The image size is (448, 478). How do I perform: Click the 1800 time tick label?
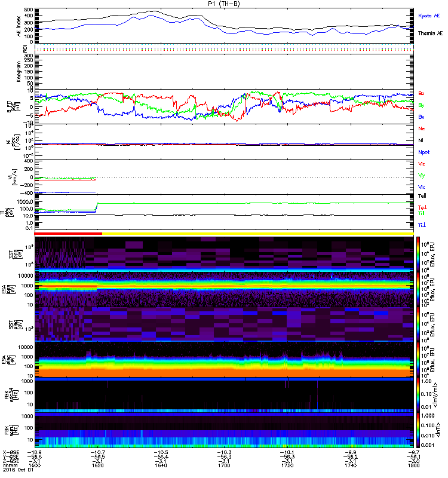point(413,465)
